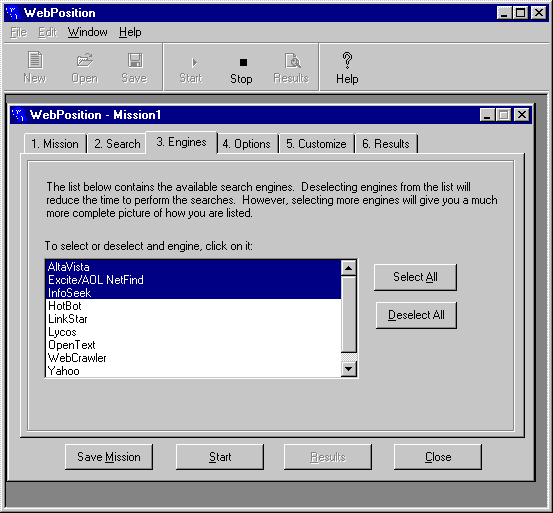Open the Help menu
The image size is (553, 513).
tap(130, 32)
